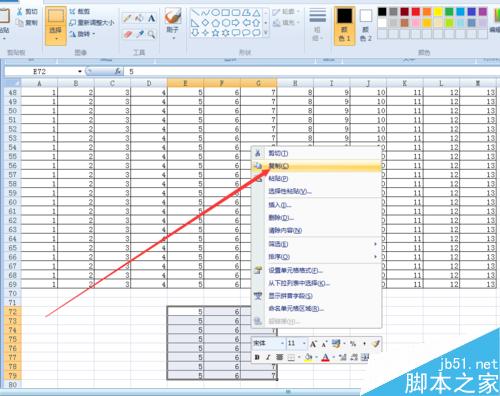
Task: Choose the Diagonal line shape
Action: coord(196,13)
